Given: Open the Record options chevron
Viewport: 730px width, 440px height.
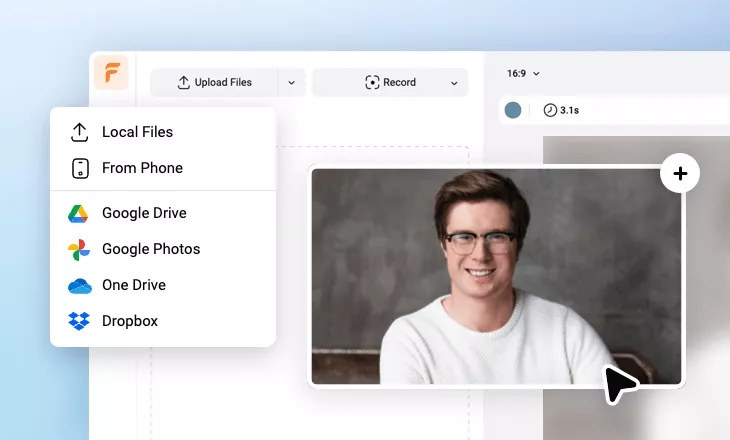Looking at the screenshot, I should pos(454,82).
